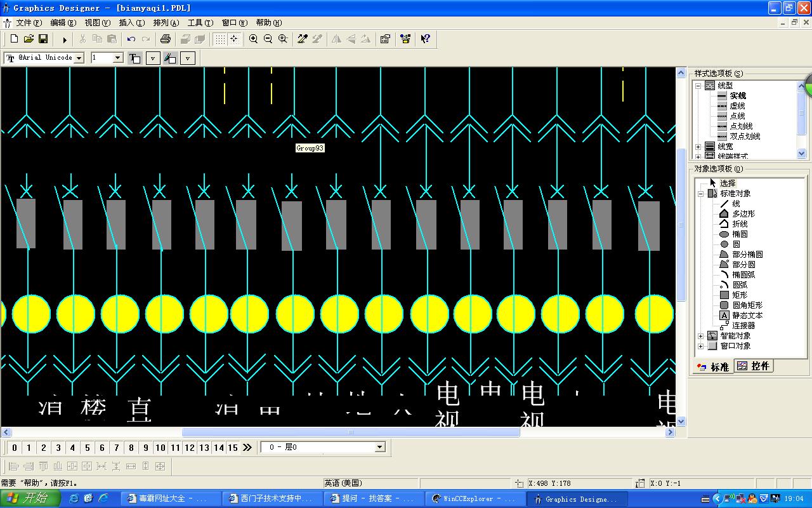Viewport: 812px width, 508px height.
Task: Select the 椭圆 ellipse object
Action: tap(740, 234)
